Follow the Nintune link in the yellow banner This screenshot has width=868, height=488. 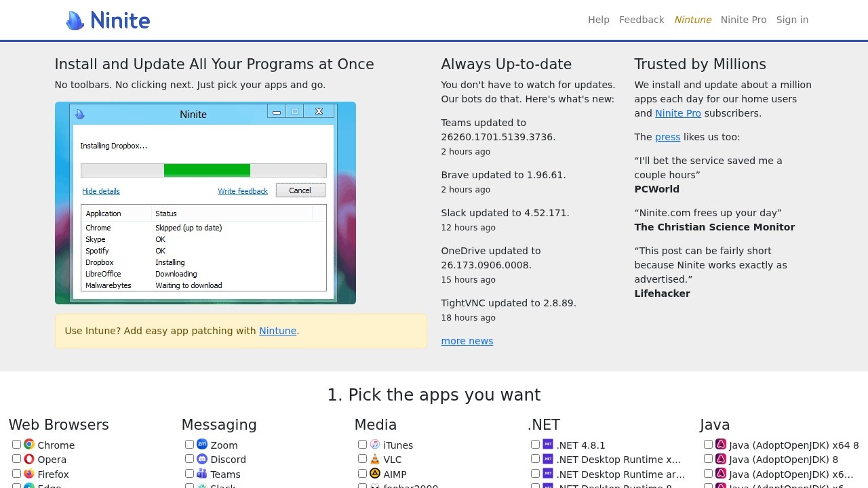click(x=278, y=331)
